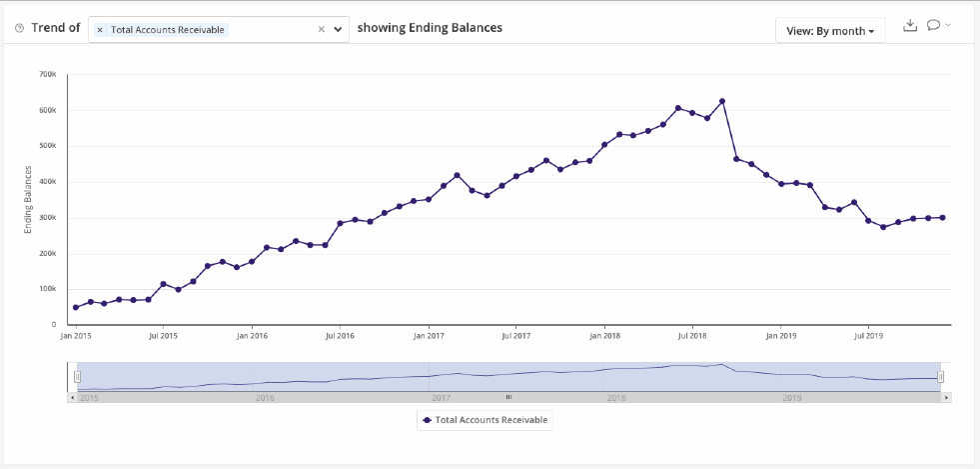Expand the trend metric dropdown arrow
The image size is (980, 469).
point(338,29)
